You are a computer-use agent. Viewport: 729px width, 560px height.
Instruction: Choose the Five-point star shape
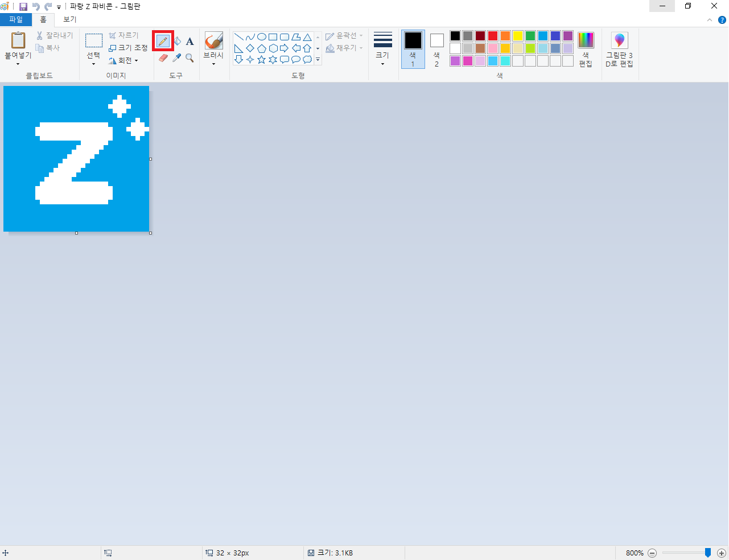[262, 60]
